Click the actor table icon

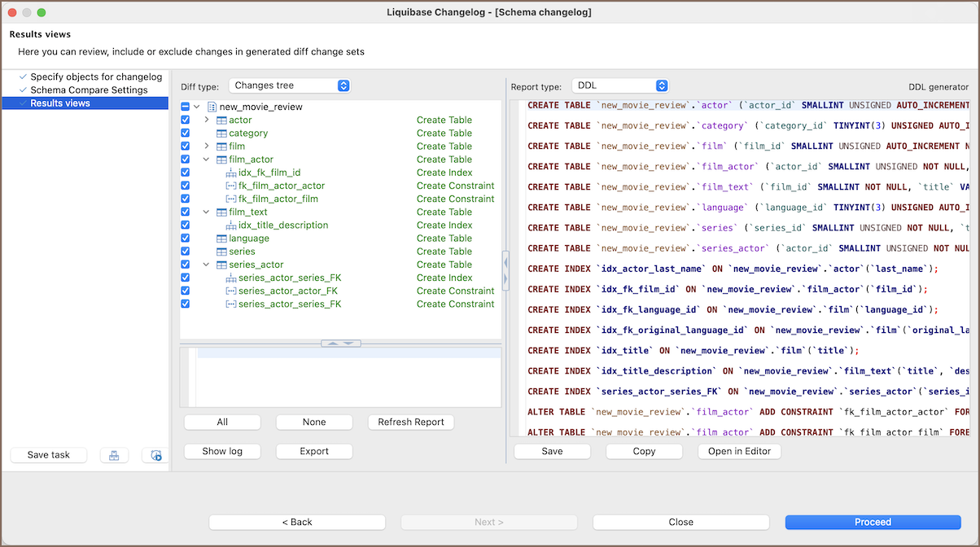[221, 120]
